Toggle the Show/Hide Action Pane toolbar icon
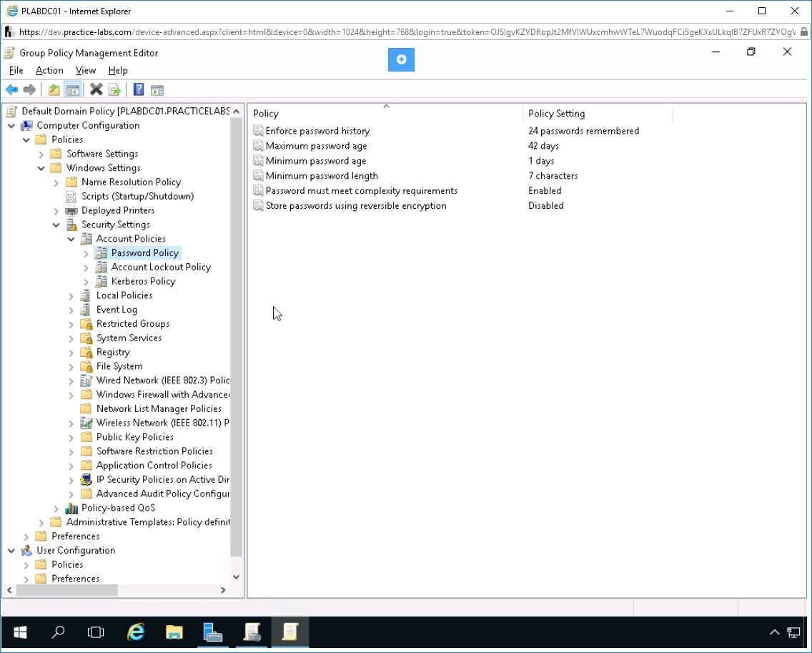The image size is (812, 653). pyautogui.click(x=157, y=90)
